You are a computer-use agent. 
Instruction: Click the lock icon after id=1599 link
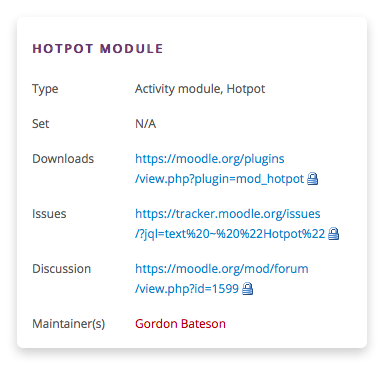click(247, 289)
